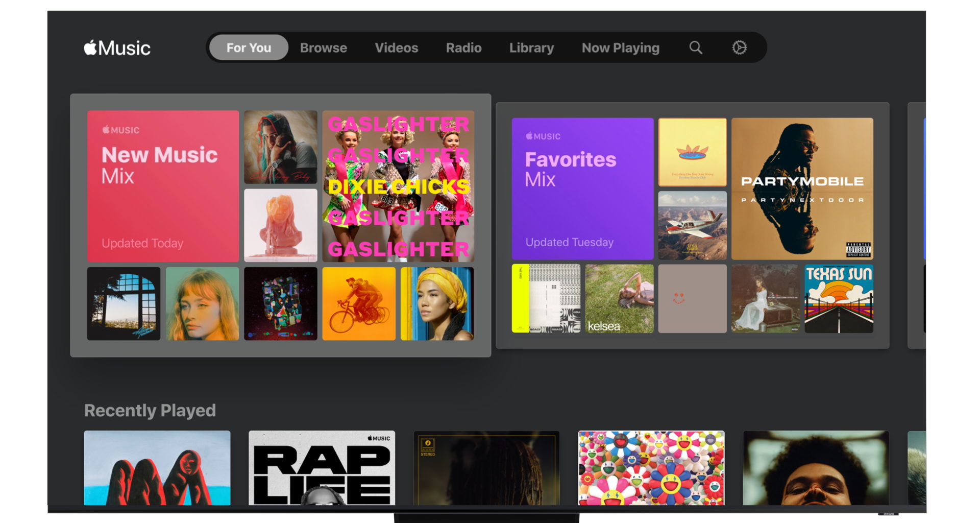Click the Recently Played section heading

(150, 410)
